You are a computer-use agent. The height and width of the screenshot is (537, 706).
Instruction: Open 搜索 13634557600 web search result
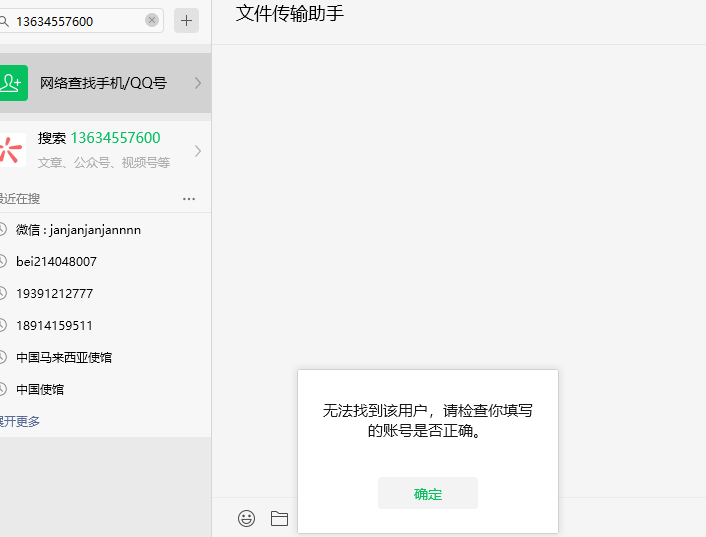(x=105, y=150)
